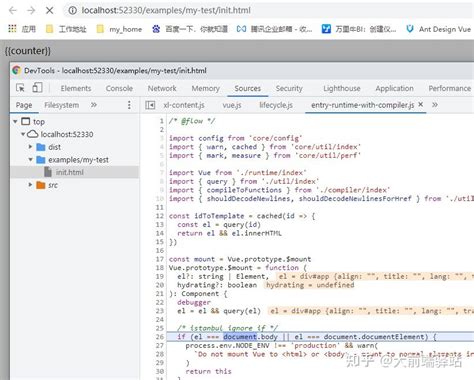This screenshot has width=474, height=380.
Task: View the site information icon in address bar
Action: tap(72, 10)
